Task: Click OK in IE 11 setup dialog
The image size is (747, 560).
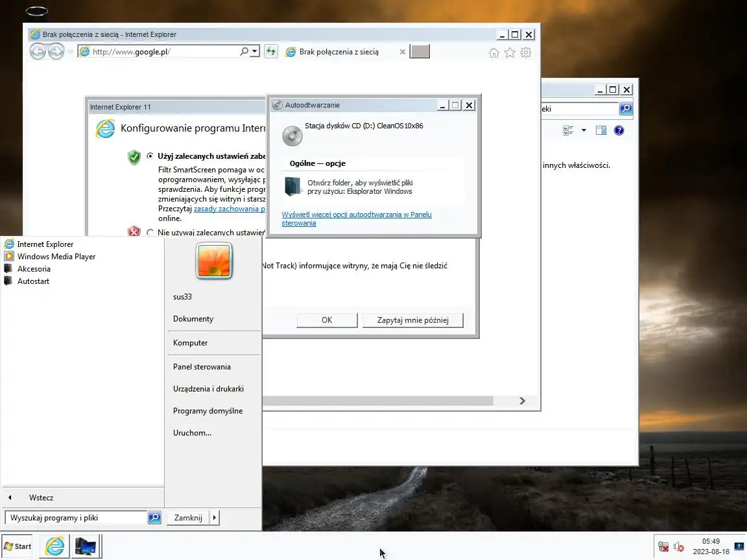Action: pyautogui.click(x=327, y=320)
